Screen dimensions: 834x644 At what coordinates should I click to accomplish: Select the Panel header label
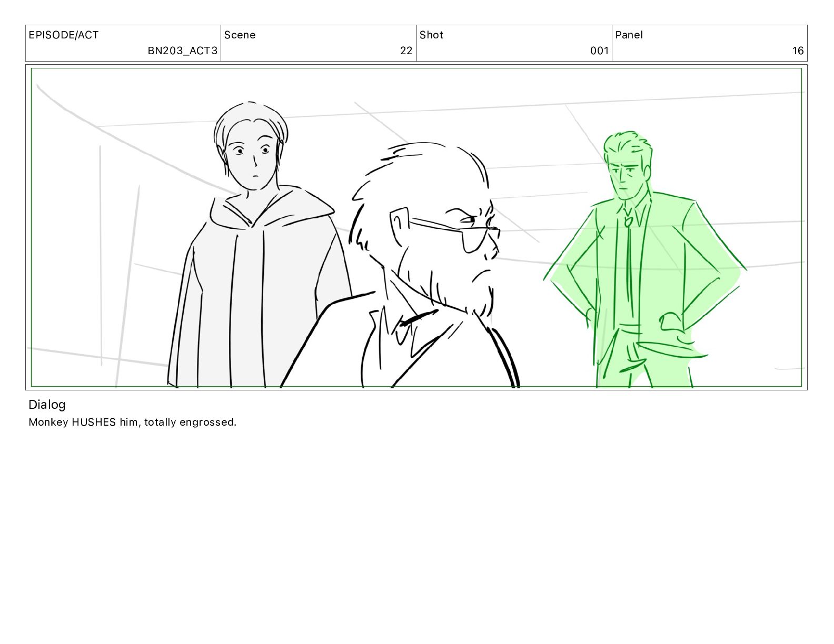(x=629, y=35)
